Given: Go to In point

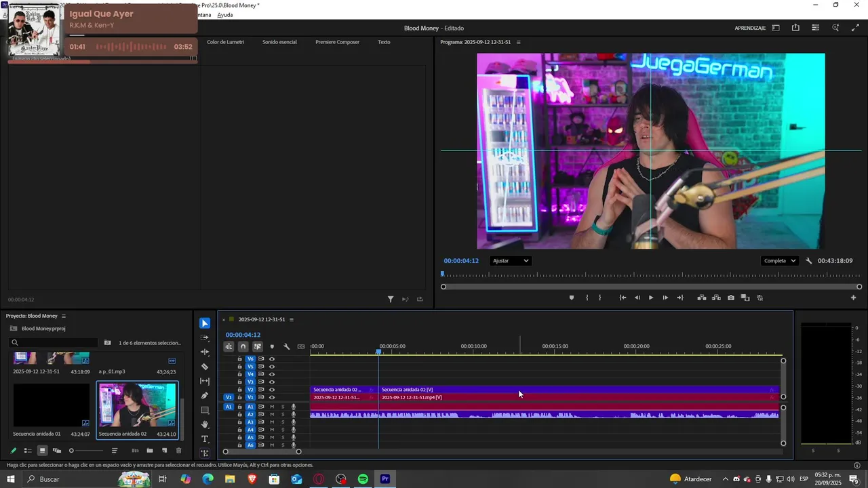Looking at the screenshot, I should click(x=623, y=298).
